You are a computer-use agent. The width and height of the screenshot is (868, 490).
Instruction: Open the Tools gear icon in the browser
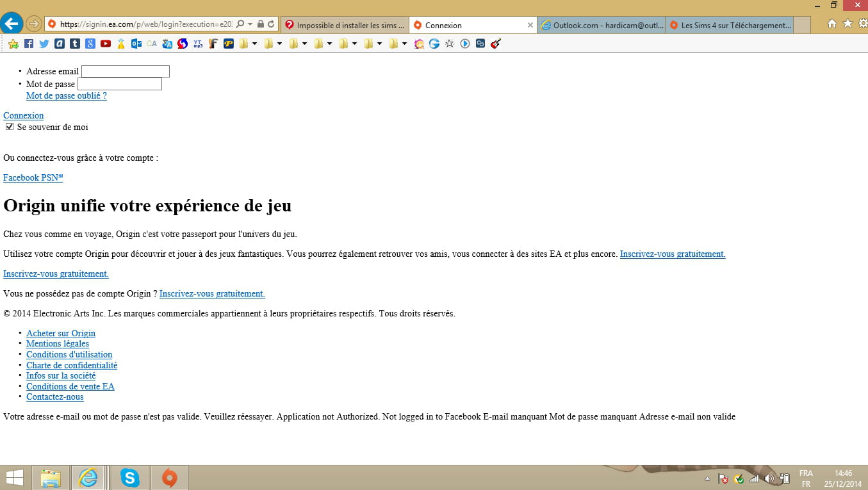tap(863, 24)
